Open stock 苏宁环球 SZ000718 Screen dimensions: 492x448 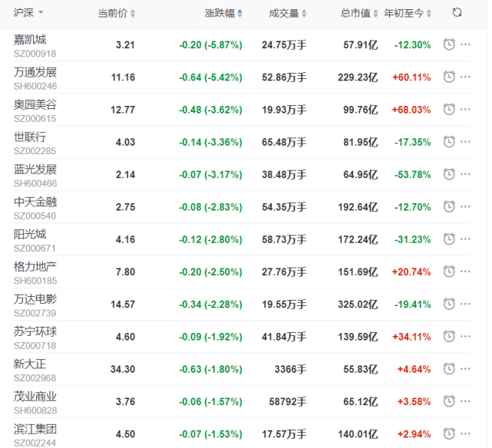tap(35, 338)
